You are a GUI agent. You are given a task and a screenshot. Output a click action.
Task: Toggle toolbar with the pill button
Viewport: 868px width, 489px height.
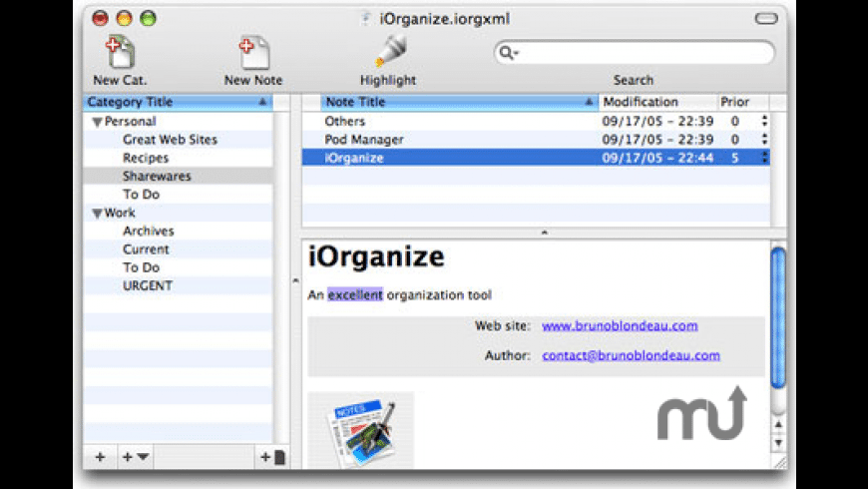pos(766,19)
